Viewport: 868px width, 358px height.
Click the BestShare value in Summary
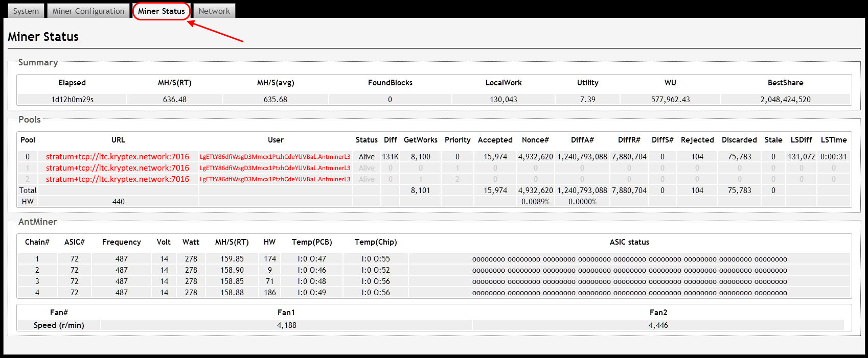tap(785, 100)
